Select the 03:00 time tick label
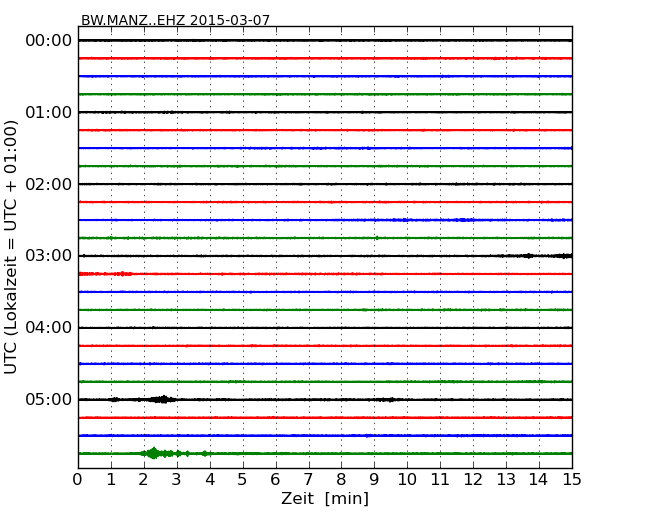The width and height of the screenshot is (650, 520). click(x=48, y=256)
